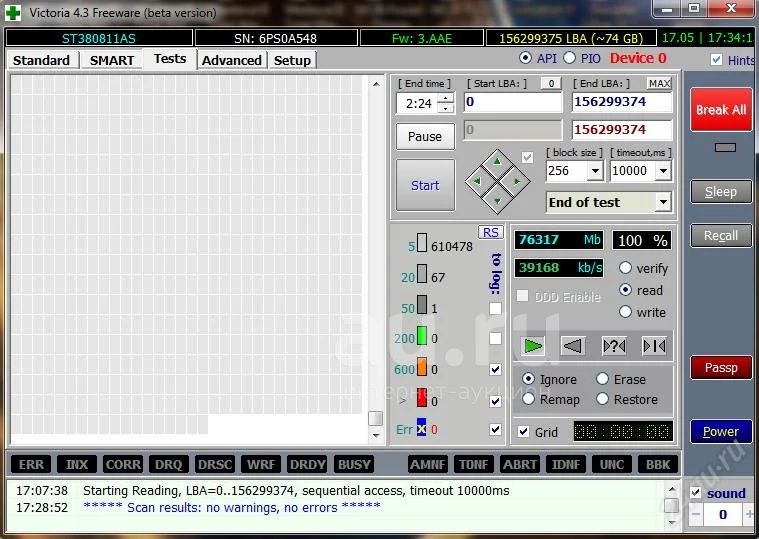Click the INX status indicator
This screenshot has width=759, height=539.
(x=77, y=464)
